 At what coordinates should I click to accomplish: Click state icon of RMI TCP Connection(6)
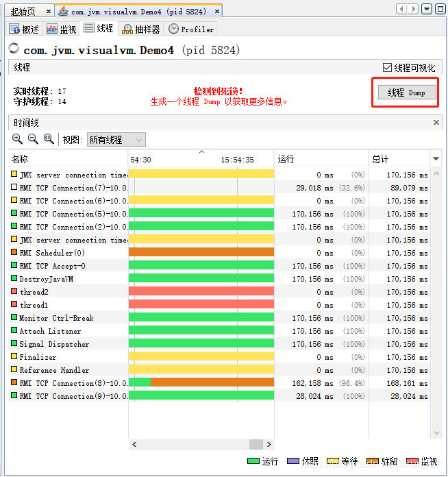[x=14, y=200]
